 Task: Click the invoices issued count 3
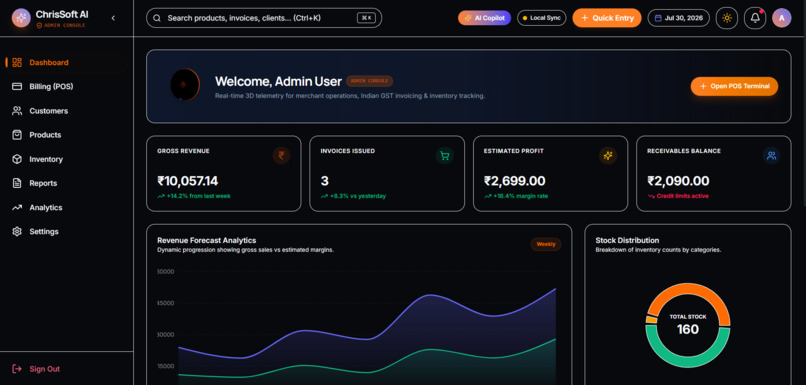click(324, 181)
